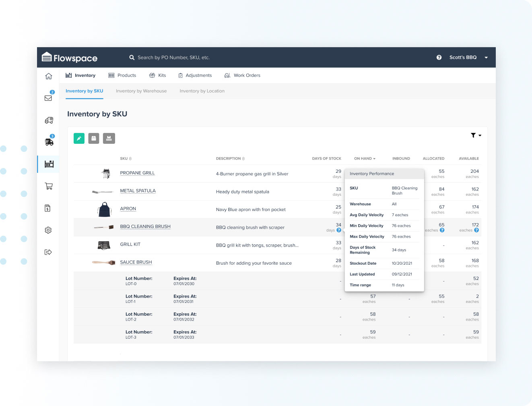Click the GRILL KIT SKU text
This screenshot has width=532, height=406.
tap(130, 244)
